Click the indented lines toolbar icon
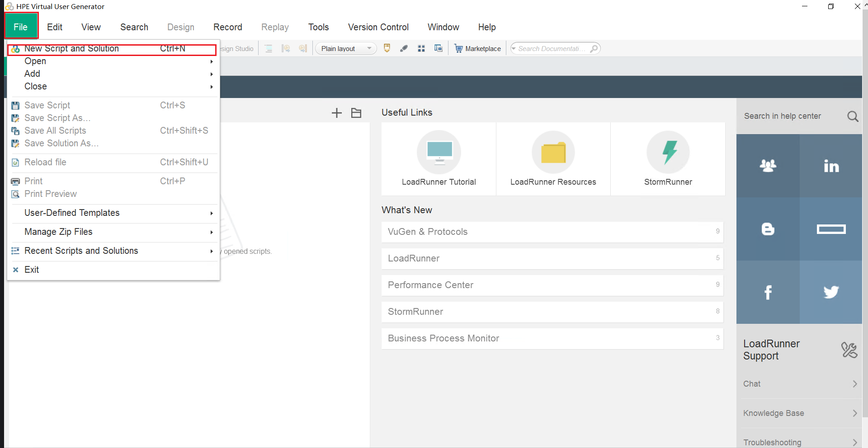This screenshot has height=448, width=868. 269,48
